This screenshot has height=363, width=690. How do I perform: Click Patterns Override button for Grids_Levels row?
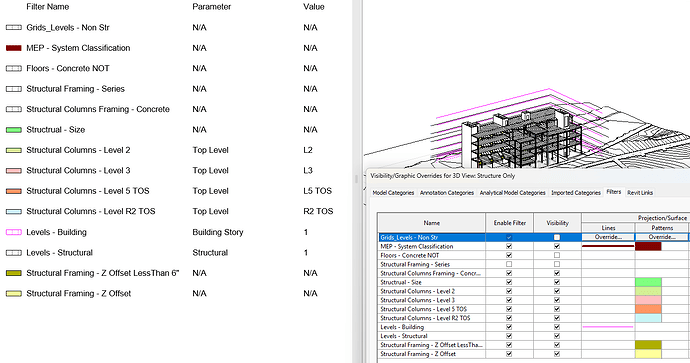coord(662,237)
